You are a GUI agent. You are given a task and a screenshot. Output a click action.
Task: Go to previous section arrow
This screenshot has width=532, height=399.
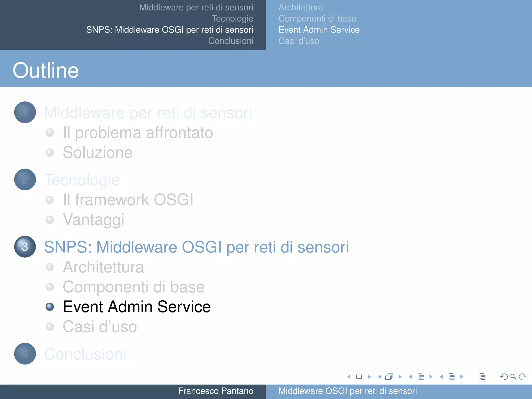point(441,376)
